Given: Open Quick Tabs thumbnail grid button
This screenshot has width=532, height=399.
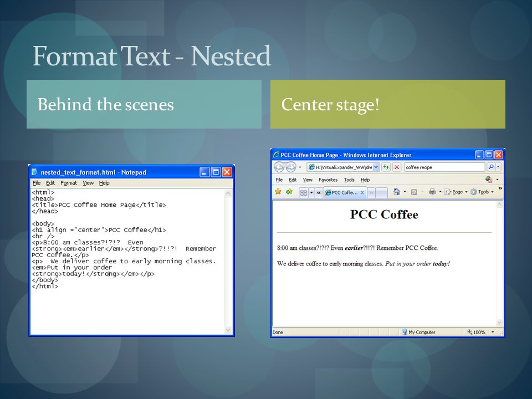Looking at the screenshot, I should click(x=303, y=193).
